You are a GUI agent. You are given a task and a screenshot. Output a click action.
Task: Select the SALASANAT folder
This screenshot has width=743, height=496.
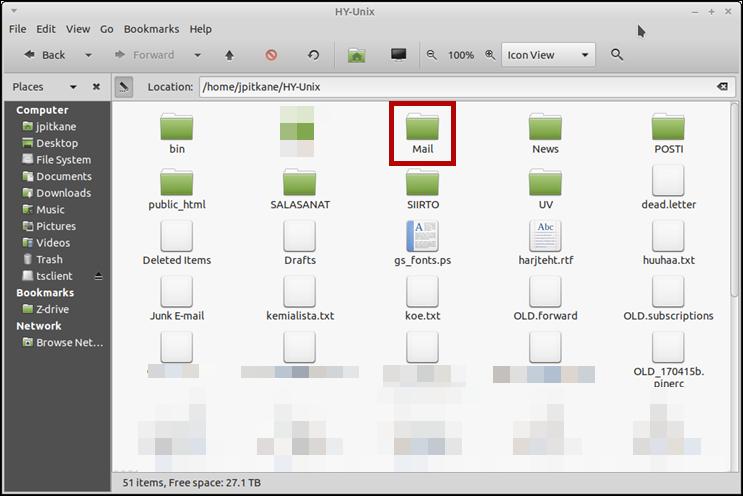[299, 189]
